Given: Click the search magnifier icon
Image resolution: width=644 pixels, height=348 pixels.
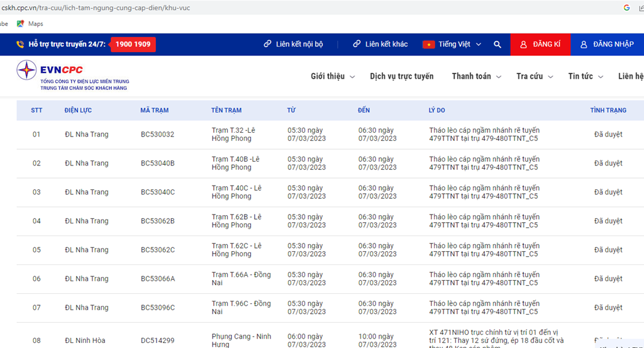Looking at the screenshot, I should coord(497,45).
